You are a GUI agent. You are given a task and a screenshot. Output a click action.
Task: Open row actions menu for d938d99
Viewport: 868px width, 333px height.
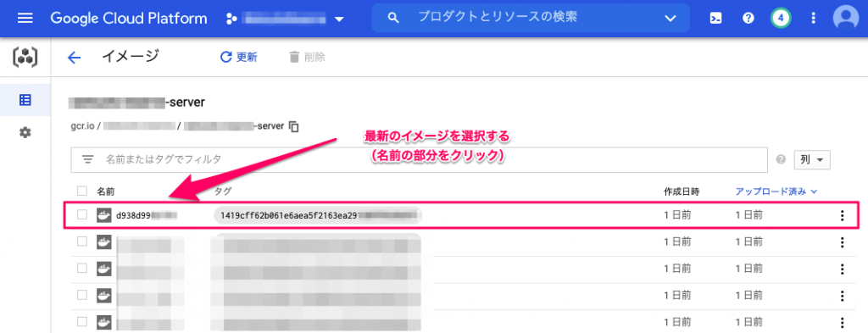tap(842, 215)
